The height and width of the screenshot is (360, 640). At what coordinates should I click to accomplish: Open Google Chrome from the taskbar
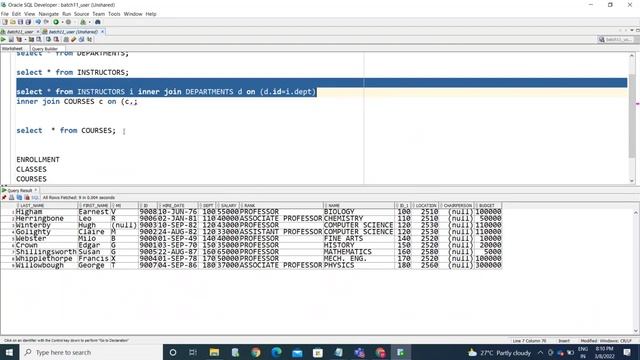point(256,352)
